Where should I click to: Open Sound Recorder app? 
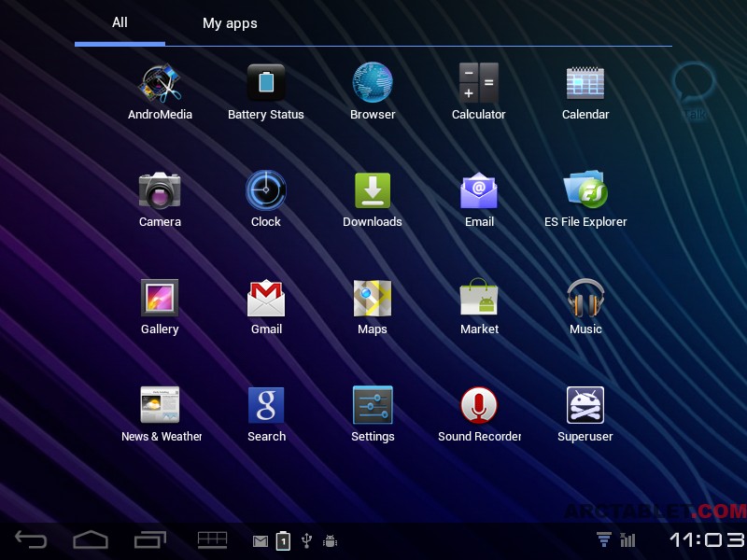(479, 406)
